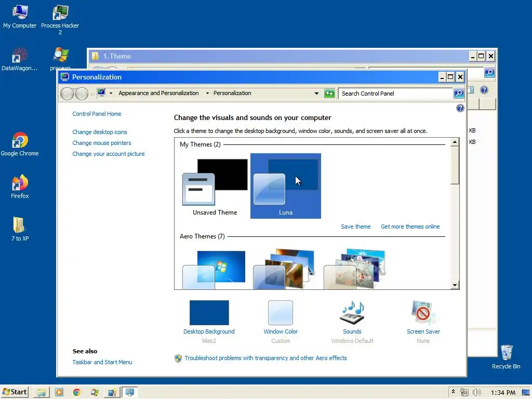Go forward in Personalization window

click(82, 94)
